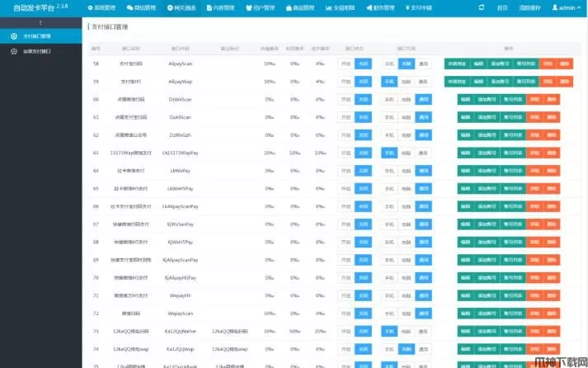
Task: Select 电脑 for the AlipayWap row
Action: [x=406, y=82]
